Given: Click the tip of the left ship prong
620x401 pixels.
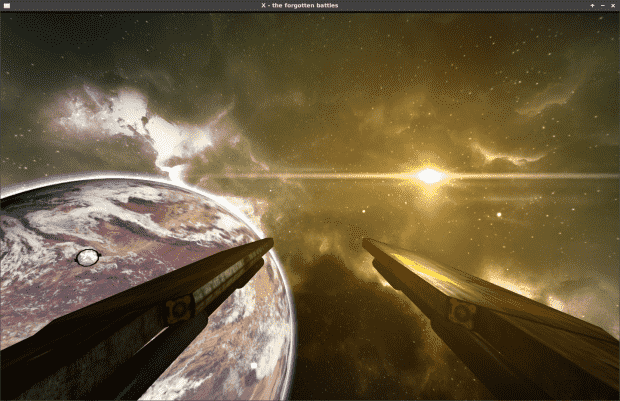Looking at the screenshot, I should tap(269, 241).
